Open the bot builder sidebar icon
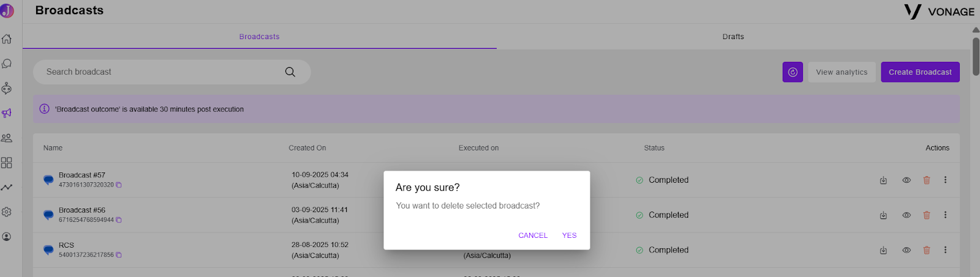The width and height of the screenshot is (980, 277). tap(7, 89)
